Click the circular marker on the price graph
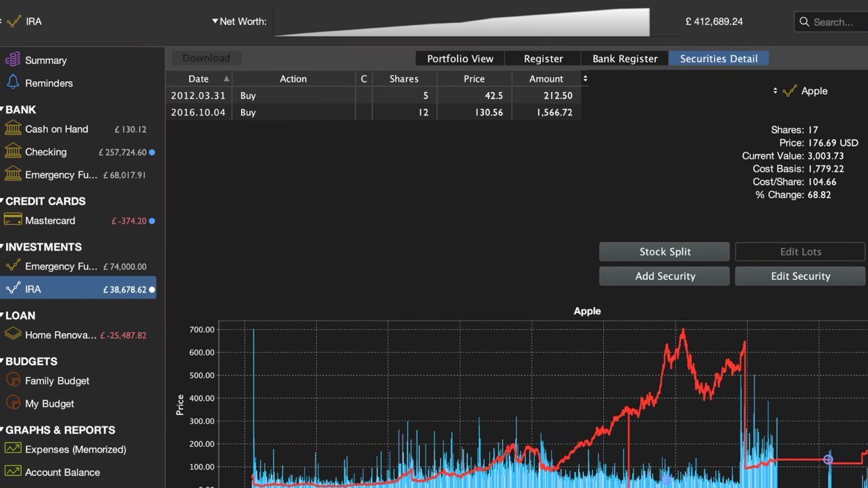The height and width of the screenshot is (488, 868). (x=828, y=460)
